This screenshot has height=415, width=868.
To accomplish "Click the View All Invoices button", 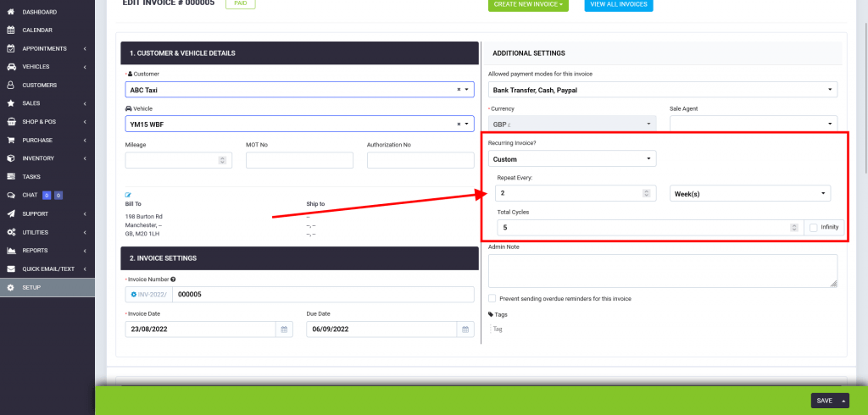I will pos(618,5).
